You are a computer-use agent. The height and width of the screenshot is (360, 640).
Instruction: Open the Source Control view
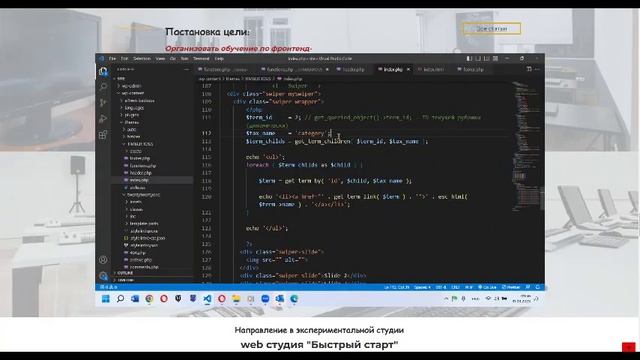tap(103, 102)
